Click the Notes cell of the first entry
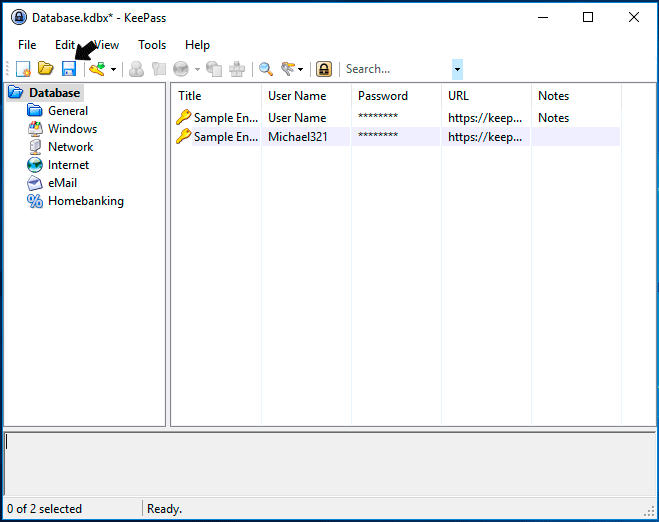The height and width of the screenshot is (522, 659). pyautogui.click(x=576, y=118)
